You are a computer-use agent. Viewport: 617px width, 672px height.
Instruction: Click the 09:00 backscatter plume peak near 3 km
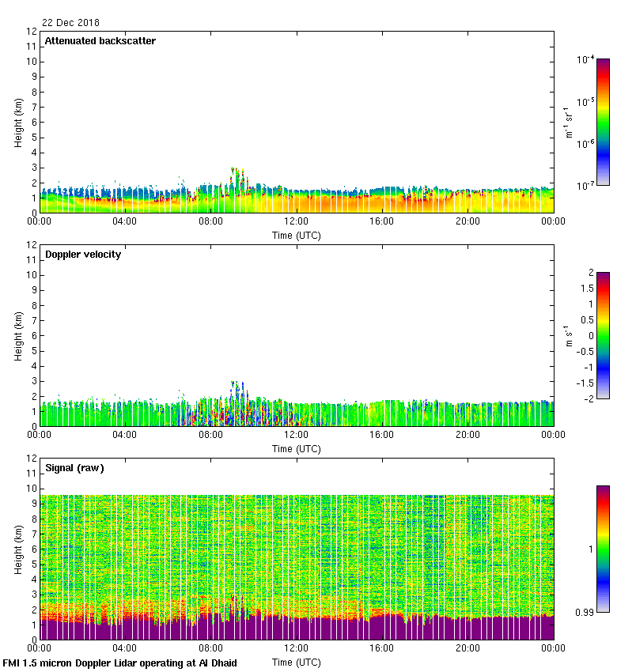click(234, 171)
